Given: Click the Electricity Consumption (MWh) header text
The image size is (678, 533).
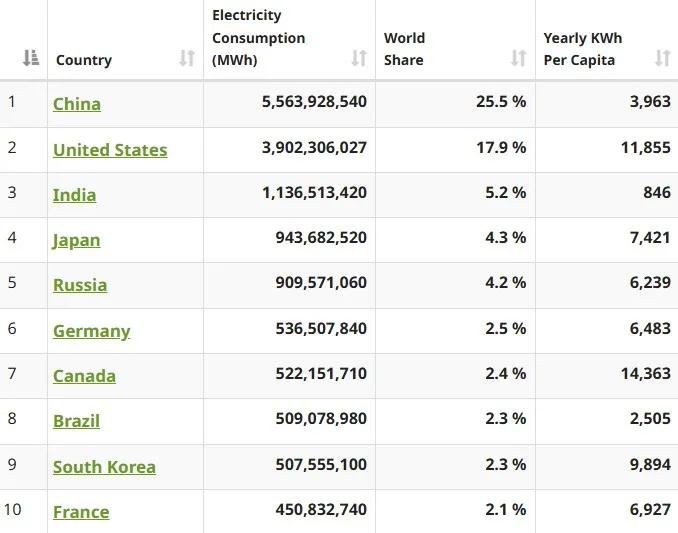Looking at the screenshot, I should click(x=259, y=38).
